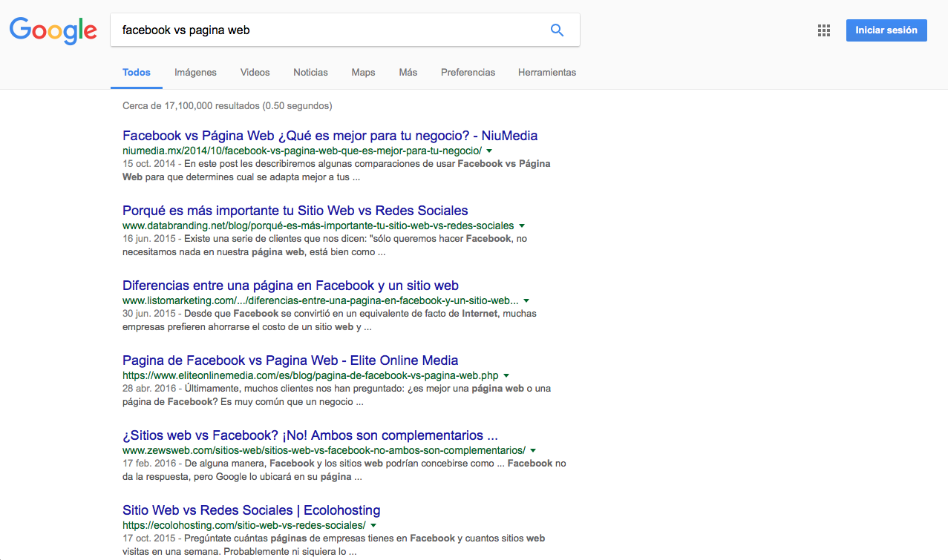Open the Elite Online Media result
This screenshot has width=948, height=560.
click(x=290, y=360)
